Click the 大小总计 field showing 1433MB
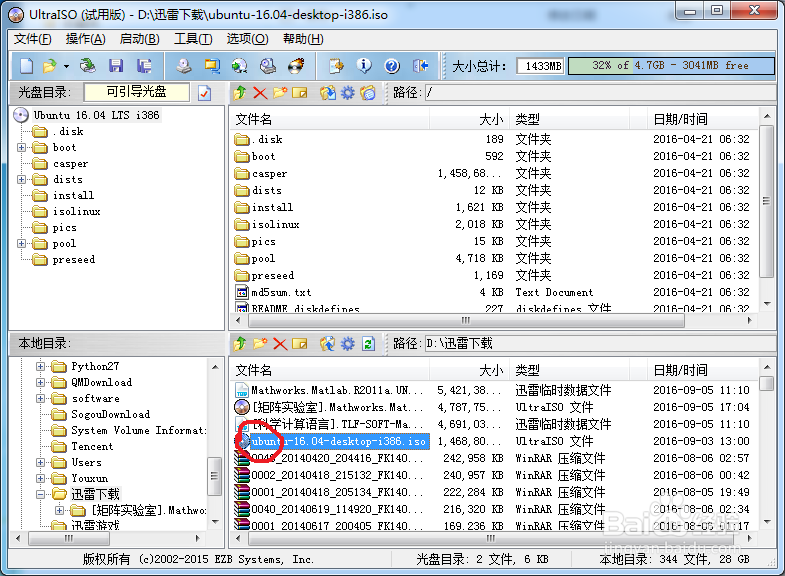 [x=540, y=66]
